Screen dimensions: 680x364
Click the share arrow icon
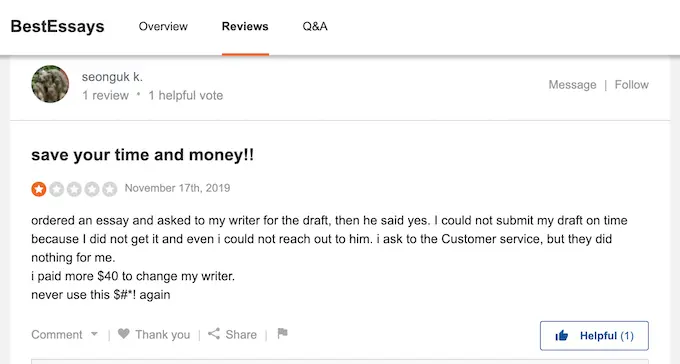point(214,334)
